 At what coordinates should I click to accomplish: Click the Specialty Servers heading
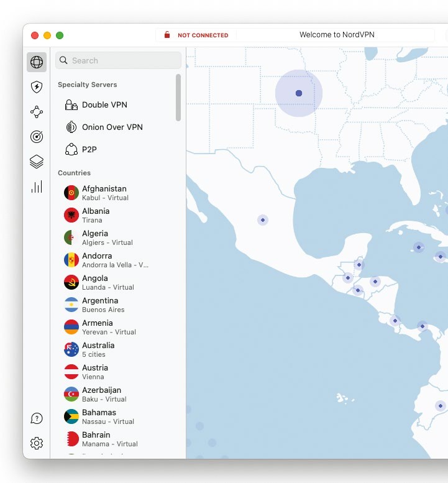pos(88,85)
